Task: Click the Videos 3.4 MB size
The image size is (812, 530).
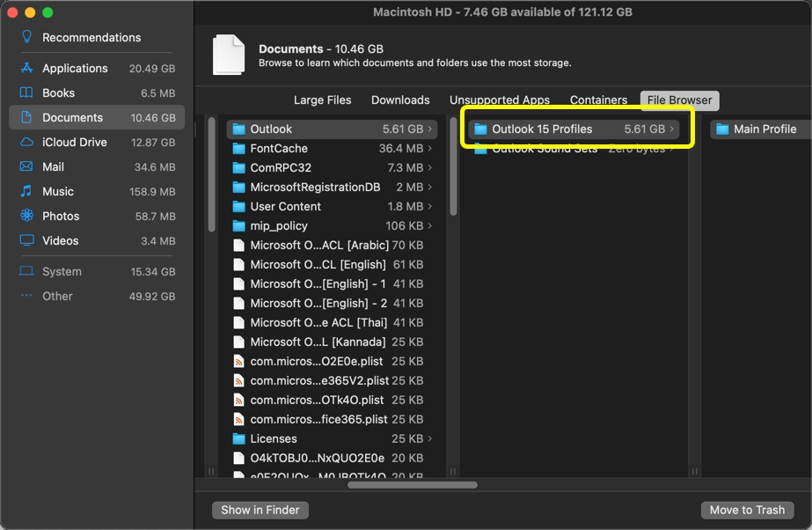Action: click(x=158, y=241)
